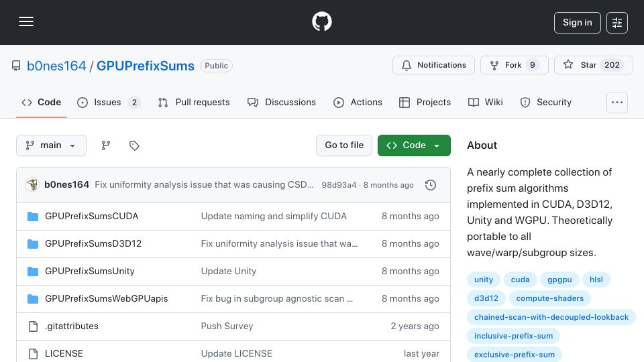The image size is (644, 362).
Task: Open the Discussions tab
Action: pos(281,102)
